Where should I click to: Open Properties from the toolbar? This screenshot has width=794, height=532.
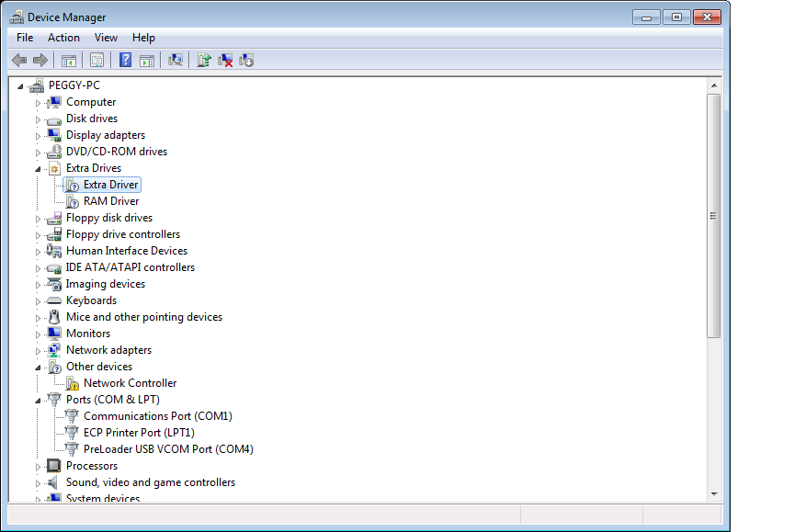pos(96,60)
